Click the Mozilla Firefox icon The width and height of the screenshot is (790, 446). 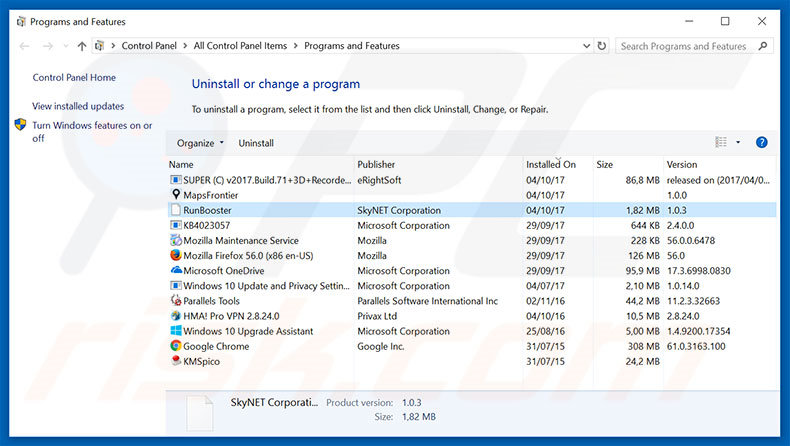coord(176,255)
